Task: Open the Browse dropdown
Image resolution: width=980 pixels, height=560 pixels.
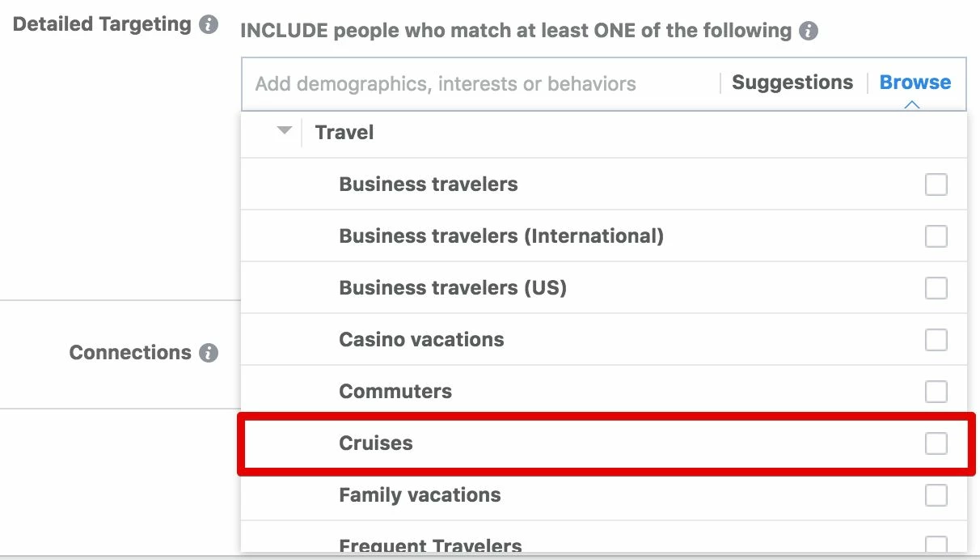Action: coord(915,83)
